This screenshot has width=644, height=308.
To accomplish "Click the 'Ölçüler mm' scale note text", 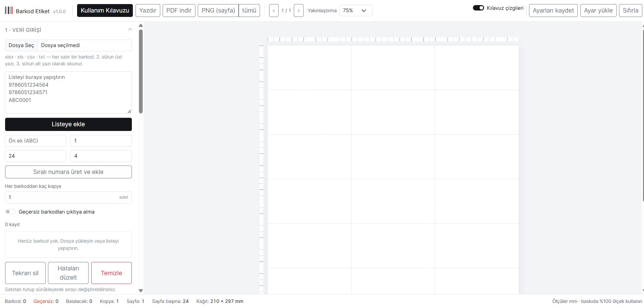I will [x=597, y=301].
